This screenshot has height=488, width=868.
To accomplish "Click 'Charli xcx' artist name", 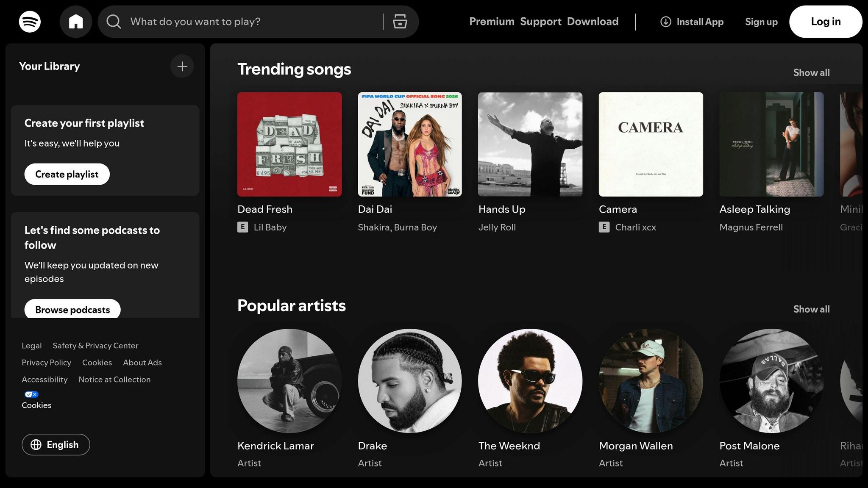I will click(x=635, y=227).
